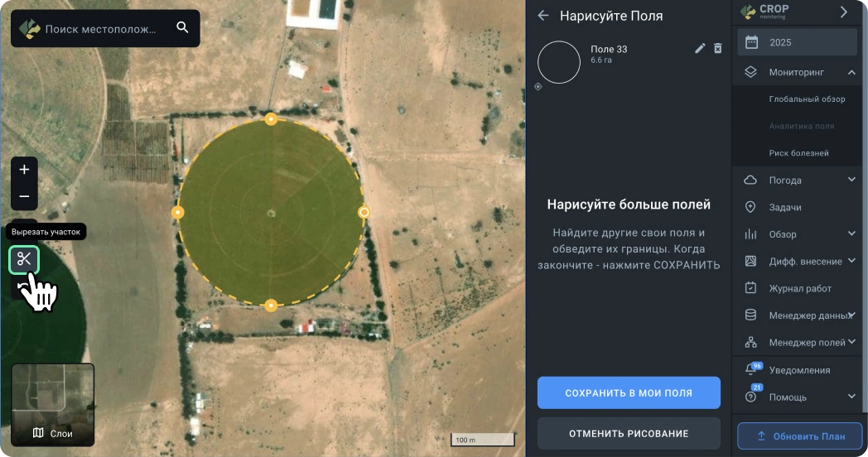
Task: Open Риск болезней menu item
Action: click(x=798, y=153)
